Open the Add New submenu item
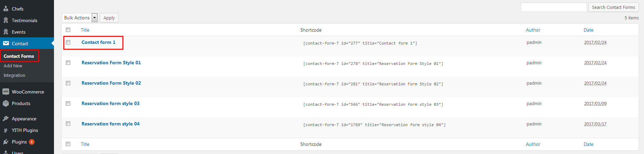644x154 pixels. pos(13,66)
